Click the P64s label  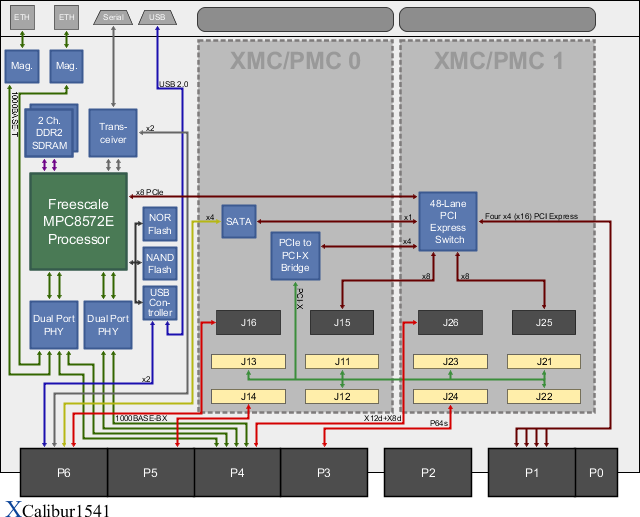(439, 424)
